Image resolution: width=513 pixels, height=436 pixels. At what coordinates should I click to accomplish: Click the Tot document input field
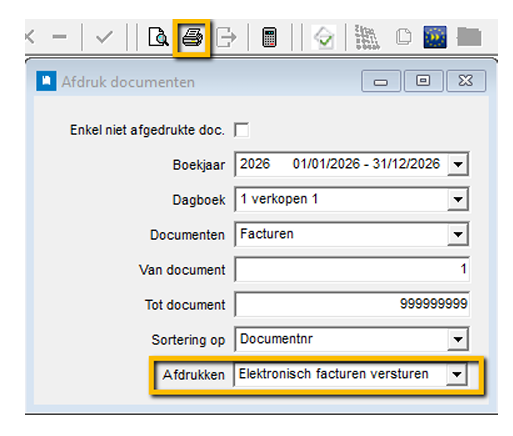pyautogui.click(x=352, y=304)
